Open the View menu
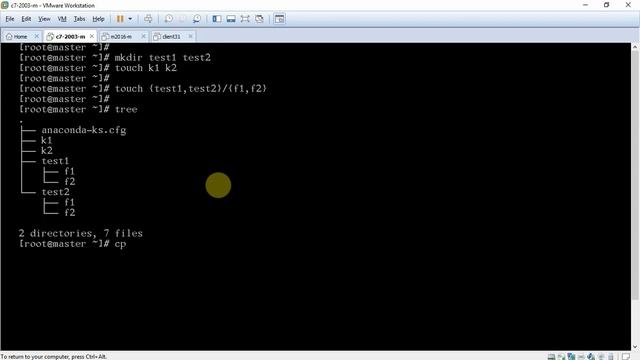This screenshot has width=640, height=360. 44,19
